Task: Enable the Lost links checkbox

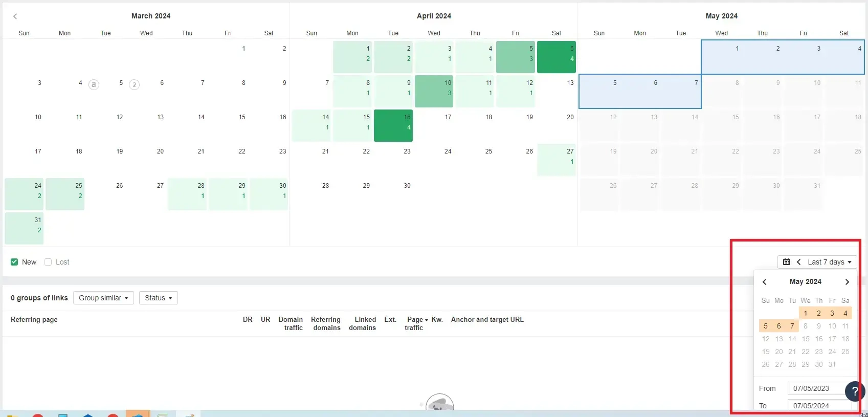Action: click(48, 262)
